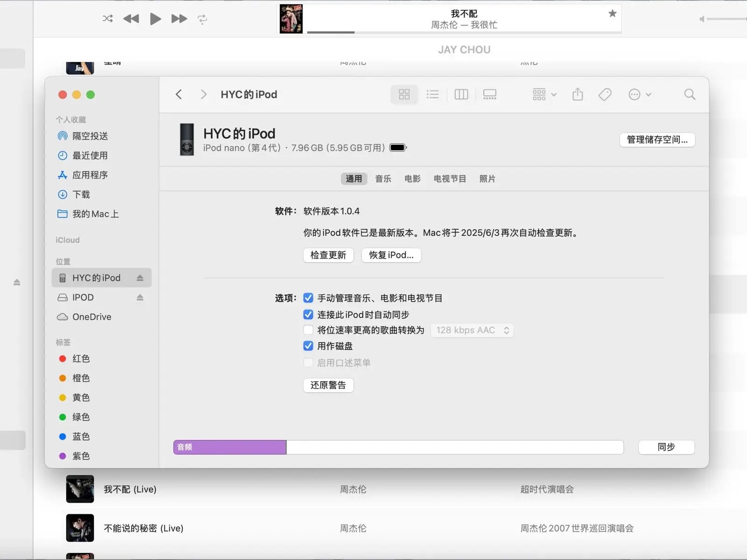Open 隔空投送 in the sidebar

[x=101, y=136]
